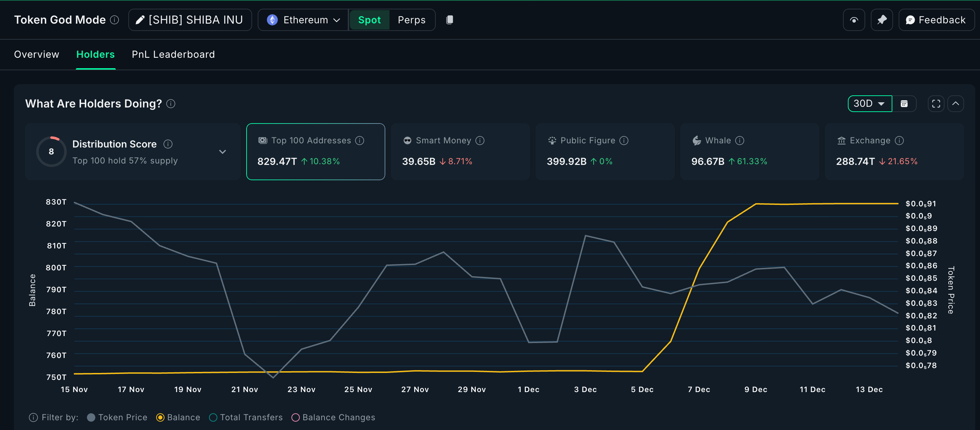Click the Smart Money info icon
Viewport: 980px width, 430px height.
coord(480,141)
